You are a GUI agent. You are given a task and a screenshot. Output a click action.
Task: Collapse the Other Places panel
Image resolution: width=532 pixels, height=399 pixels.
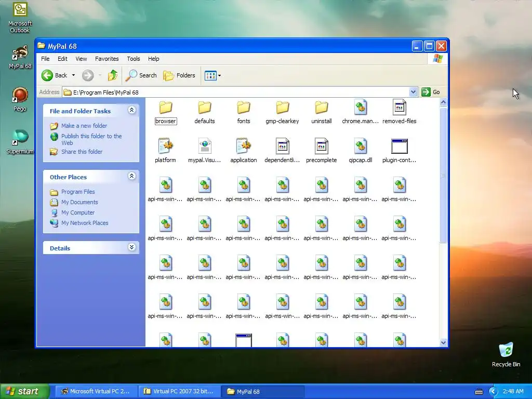point(131,176)
